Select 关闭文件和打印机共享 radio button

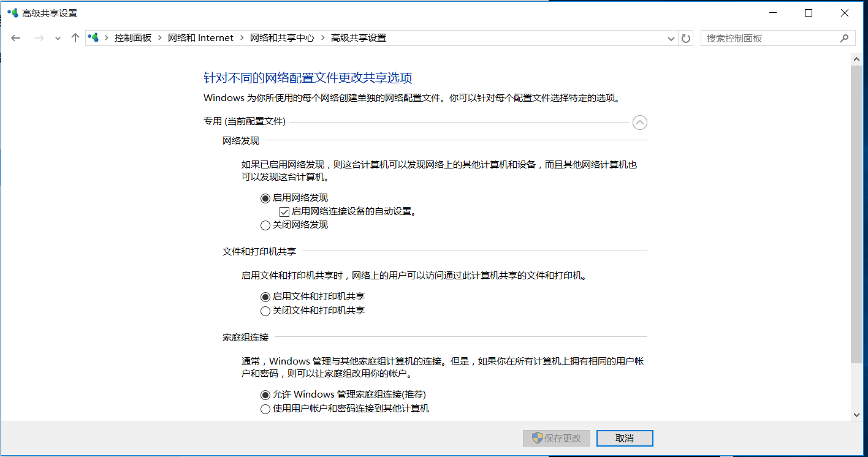point(265,311)
